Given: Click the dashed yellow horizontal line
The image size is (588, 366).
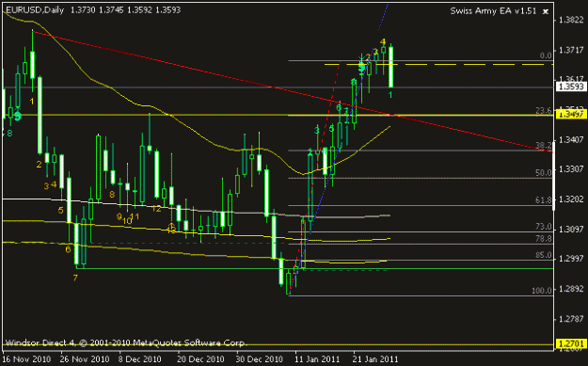Looking at the screenshot, I should (438, 65).
